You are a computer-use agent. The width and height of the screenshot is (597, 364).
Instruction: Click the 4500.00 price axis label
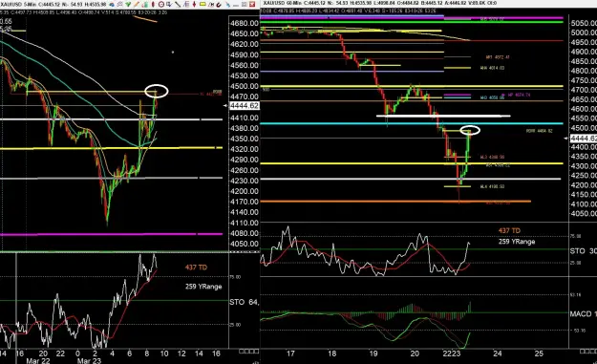[x=245, y=86]
